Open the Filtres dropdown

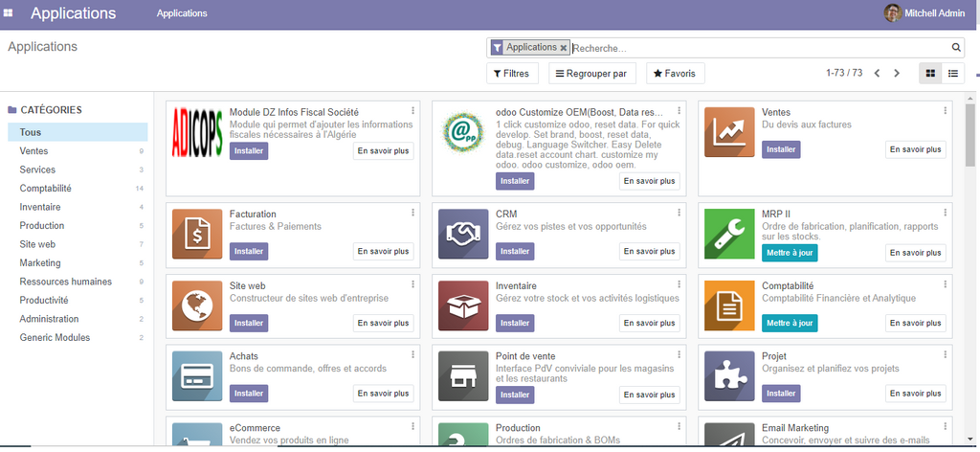[512, 74]
